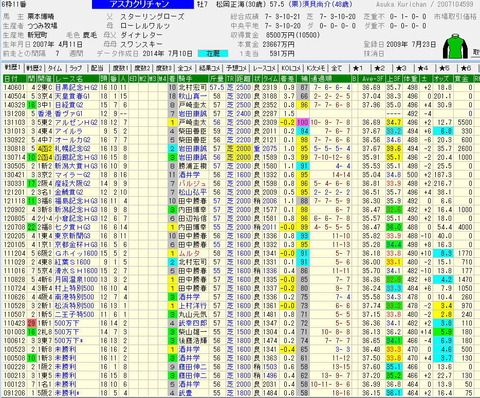The width and height of the screenshot is (480, 398).
Task: Select the ★2 tab
Action: (379, 68)
